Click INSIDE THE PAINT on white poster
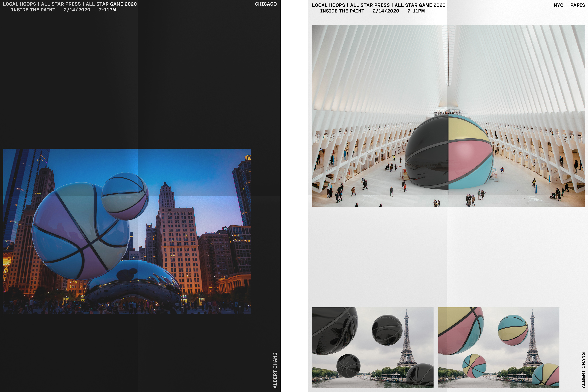 tap(342, 11)
